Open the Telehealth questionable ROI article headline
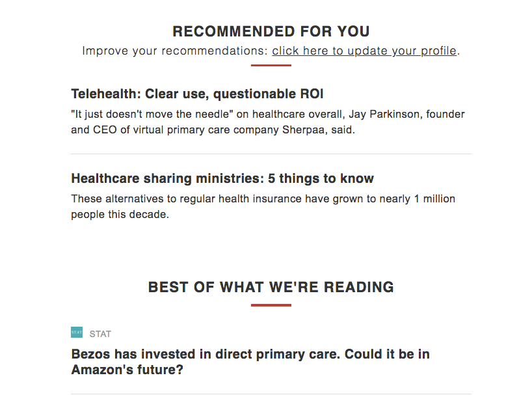The height and width of the screenshot is (395, 532). 197,94
